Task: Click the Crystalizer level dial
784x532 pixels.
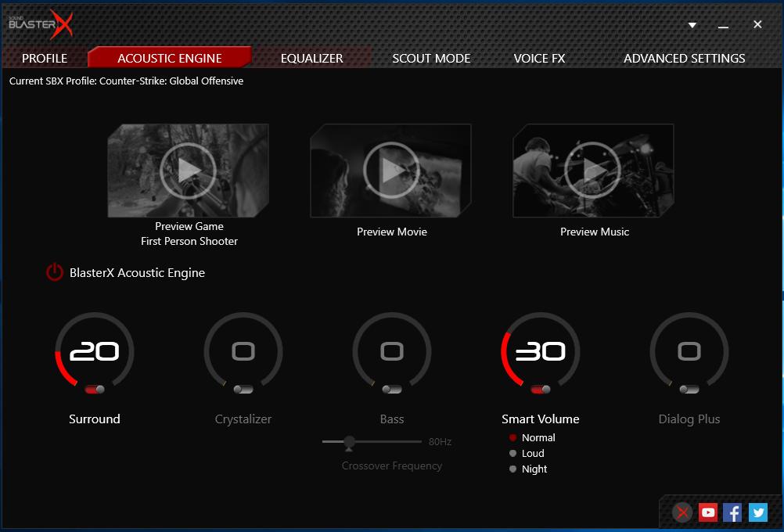Action: click(243, 351)
